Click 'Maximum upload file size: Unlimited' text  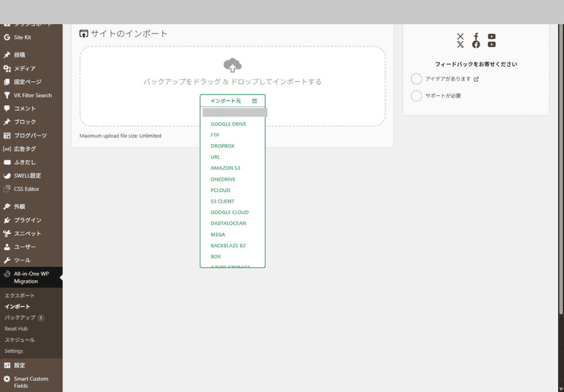(120, 136)
